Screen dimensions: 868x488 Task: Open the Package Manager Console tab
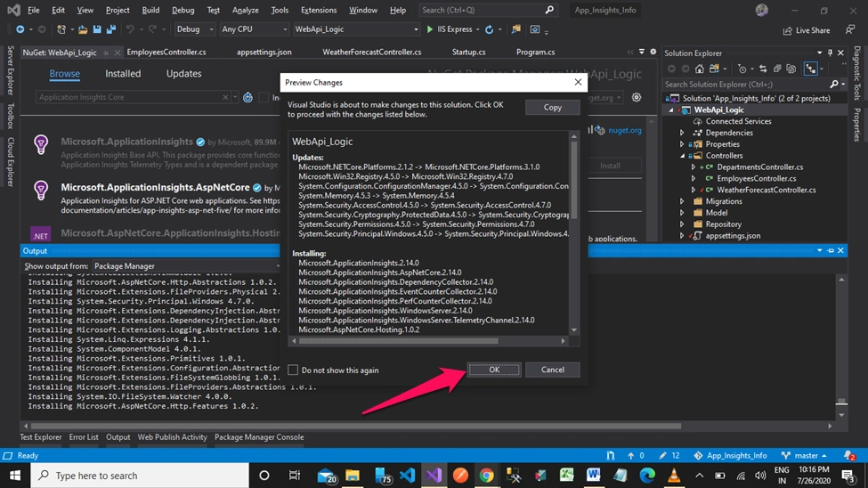click(258, 437)
